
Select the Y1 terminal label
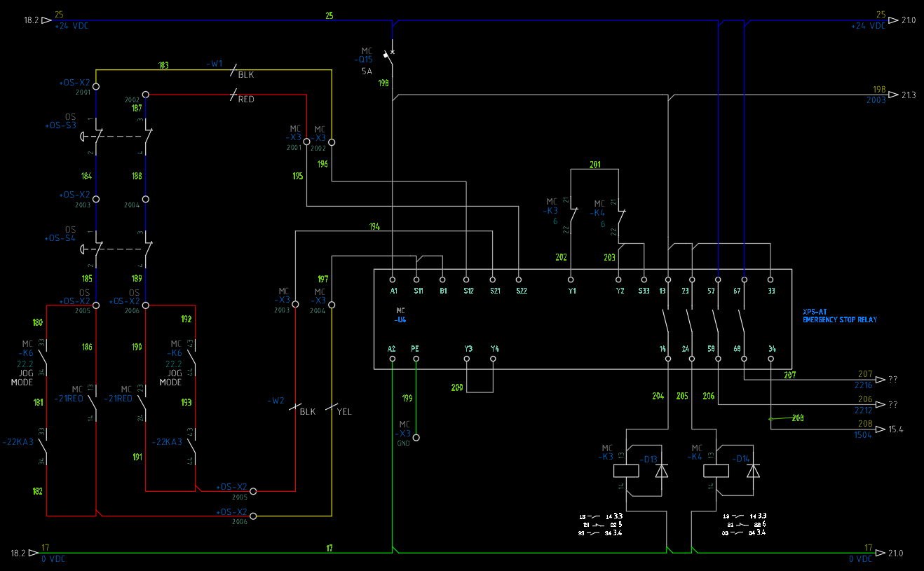click(572, 290)
